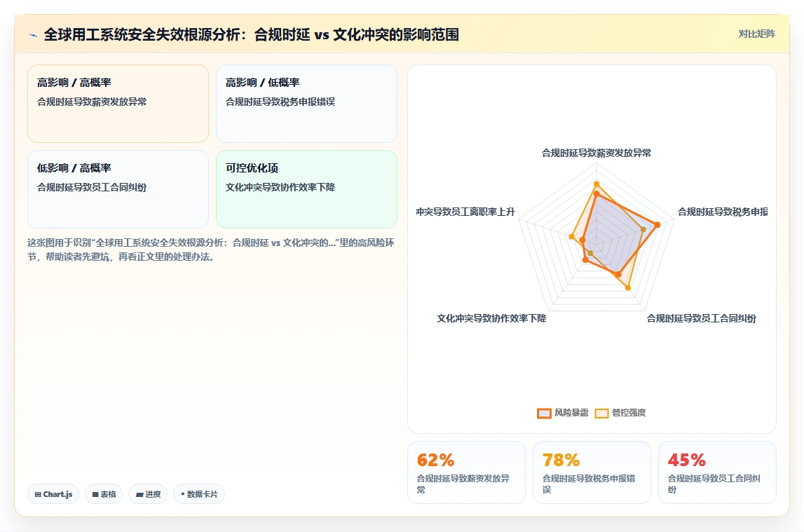Click radar axis label 合规时延导致员工合同纠纷
804x532 pixels.
(x=701, y=318)
